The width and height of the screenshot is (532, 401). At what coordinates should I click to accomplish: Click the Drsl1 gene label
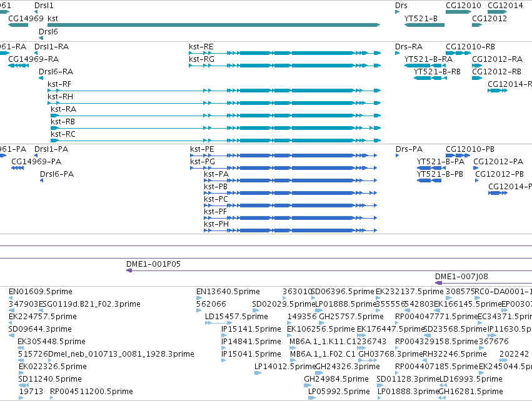coord(44,6)
